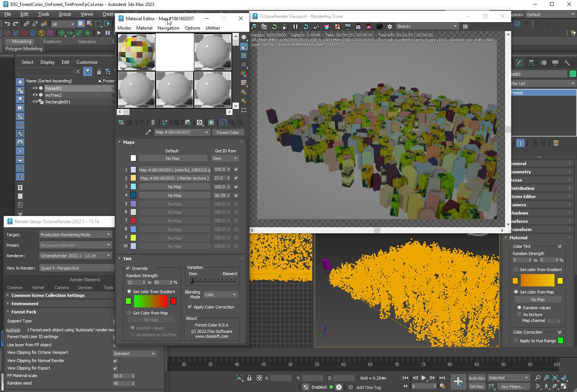Click the Select Object tool in main toolbar
Viewport: 577px width, 392px height.
pos(81,24)
